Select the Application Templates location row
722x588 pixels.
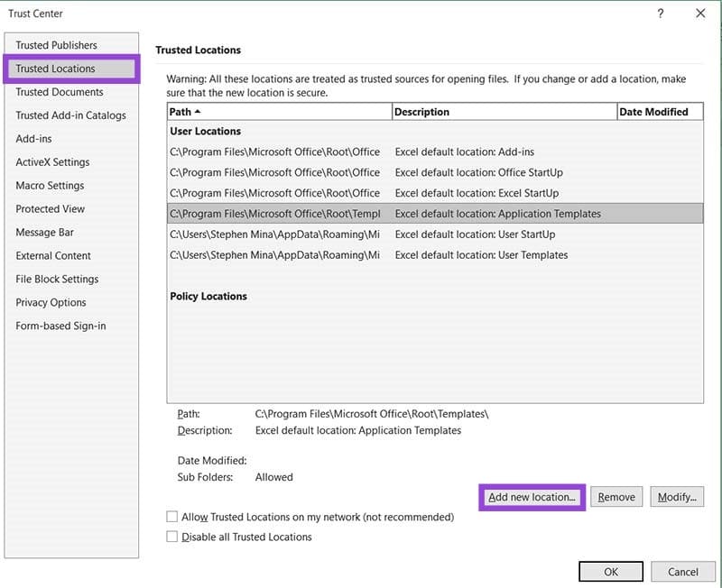435,214
